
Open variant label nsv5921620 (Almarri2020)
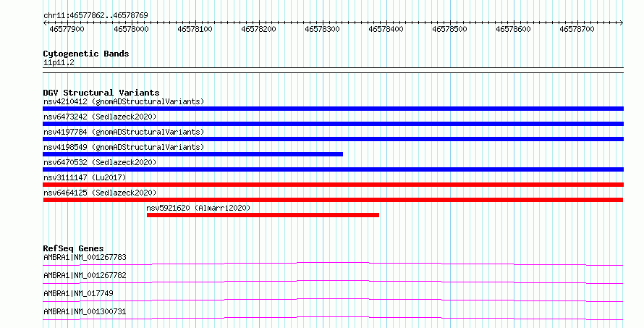tap(198, 208)
